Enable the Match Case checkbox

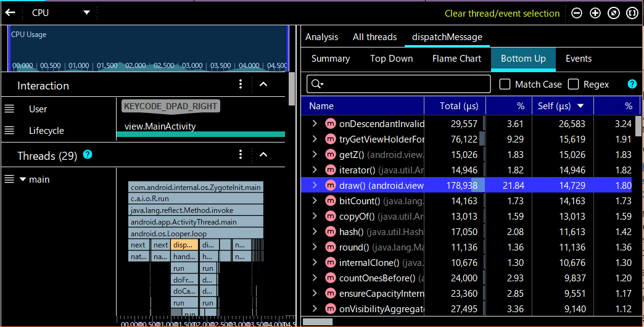(x=505, y=84)
